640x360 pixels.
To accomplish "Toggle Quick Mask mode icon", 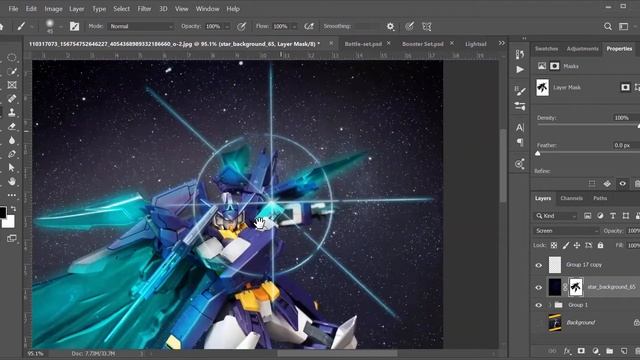I will point(12,238).
